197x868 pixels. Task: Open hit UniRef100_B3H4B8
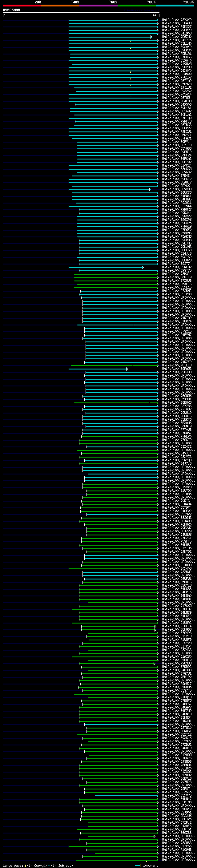click(177, 23)
